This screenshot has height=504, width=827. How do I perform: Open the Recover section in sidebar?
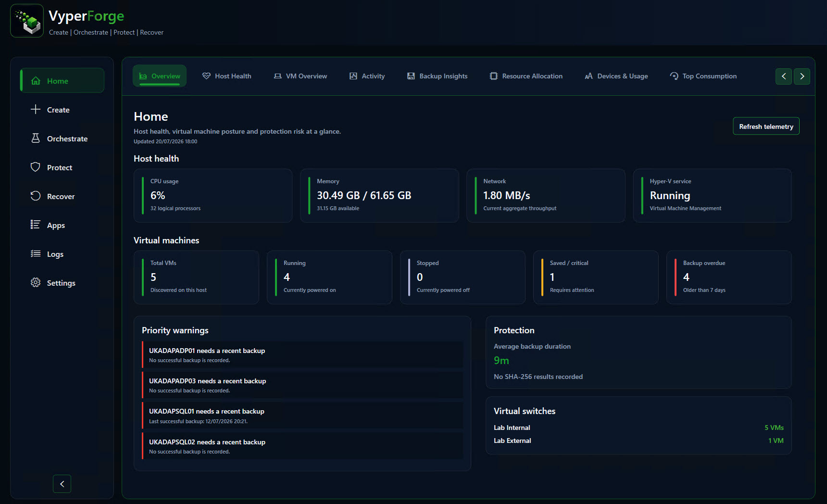pos(62,196)
